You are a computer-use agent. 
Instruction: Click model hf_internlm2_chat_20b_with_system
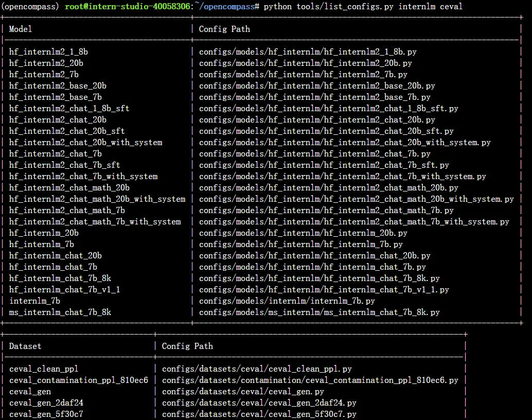tap(86, 142)
